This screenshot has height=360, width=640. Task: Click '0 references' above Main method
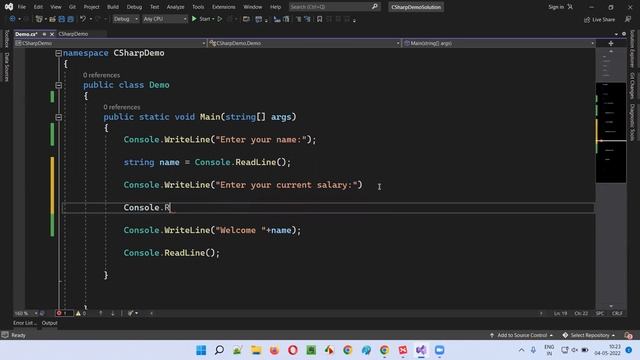click(122, 107)
